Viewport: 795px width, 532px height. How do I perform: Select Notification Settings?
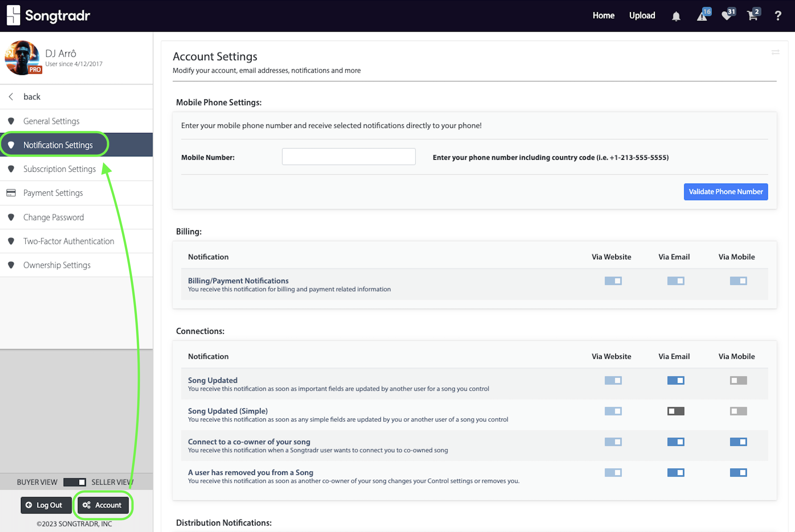[x=76, y=145]
